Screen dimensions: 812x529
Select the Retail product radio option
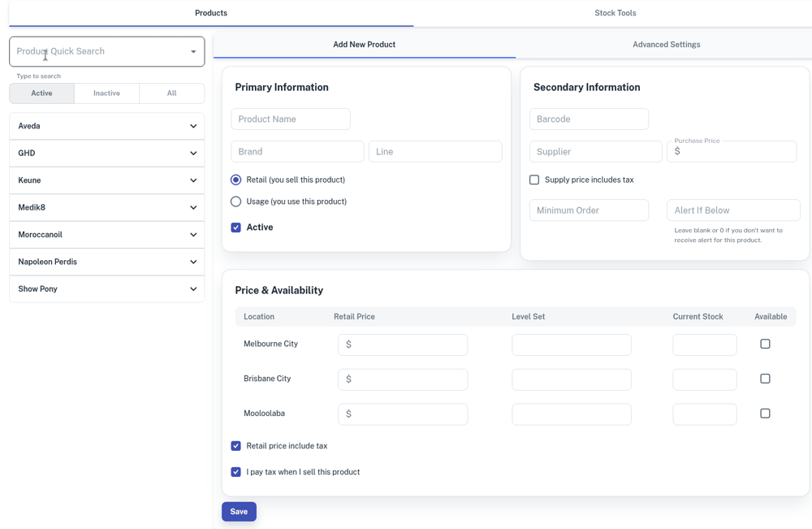pos(236,180)
